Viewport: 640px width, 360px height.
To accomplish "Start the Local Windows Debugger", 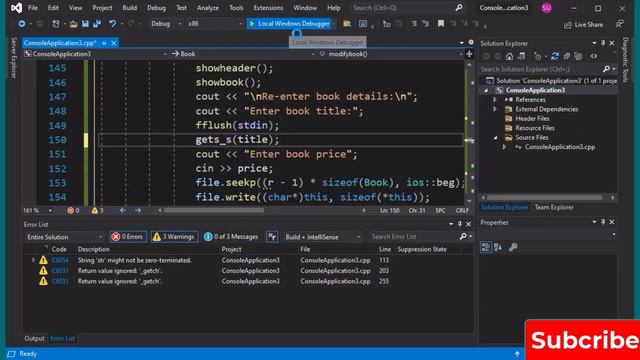I will 289,24.
